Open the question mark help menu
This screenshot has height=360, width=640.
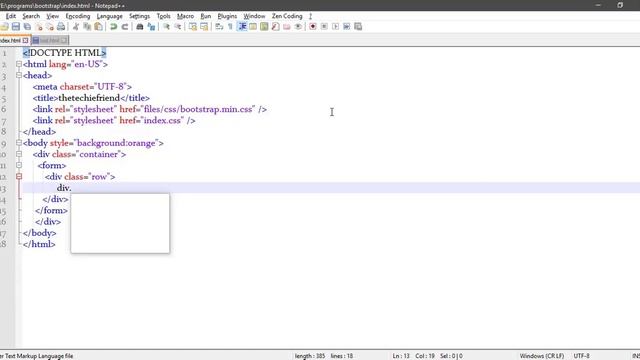[310, 16]
